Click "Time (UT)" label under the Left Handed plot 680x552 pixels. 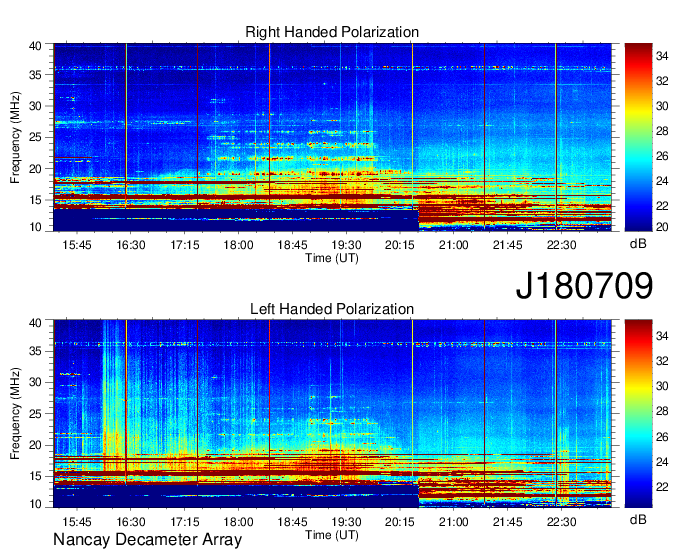[332, 535]
